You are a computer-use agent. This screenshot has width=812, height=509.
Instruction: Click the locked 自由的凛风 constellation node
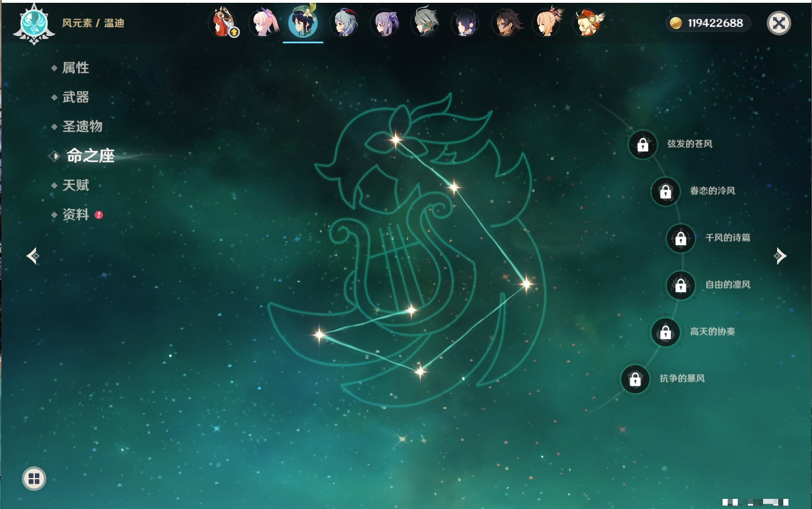click(681, 286)
